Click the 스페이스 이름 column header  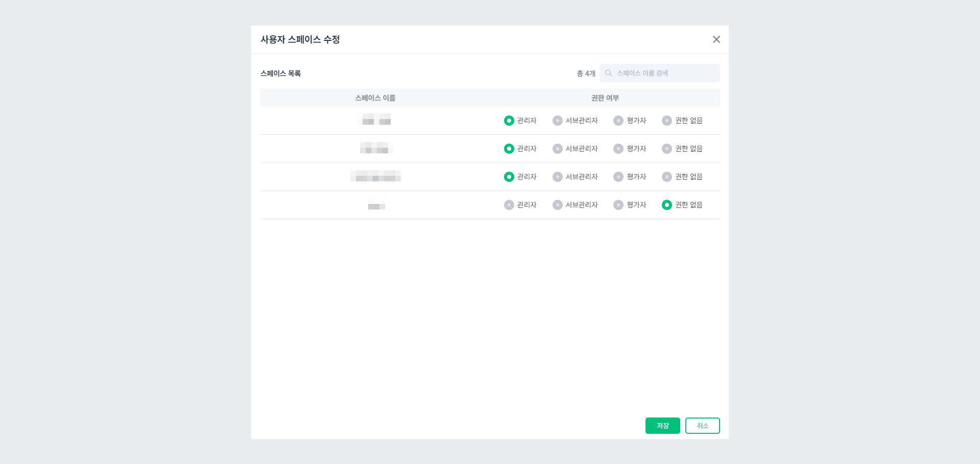375,98
